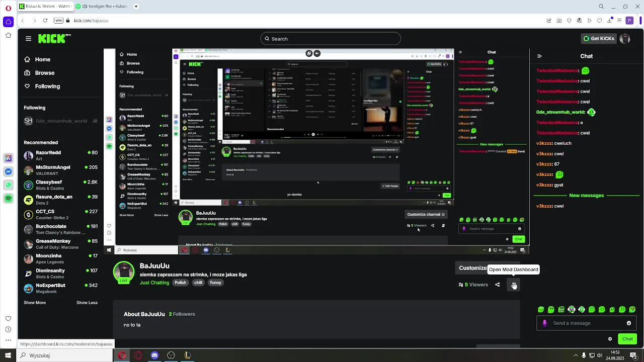Collapse the chat panel icon

click(x=539, y=56)
